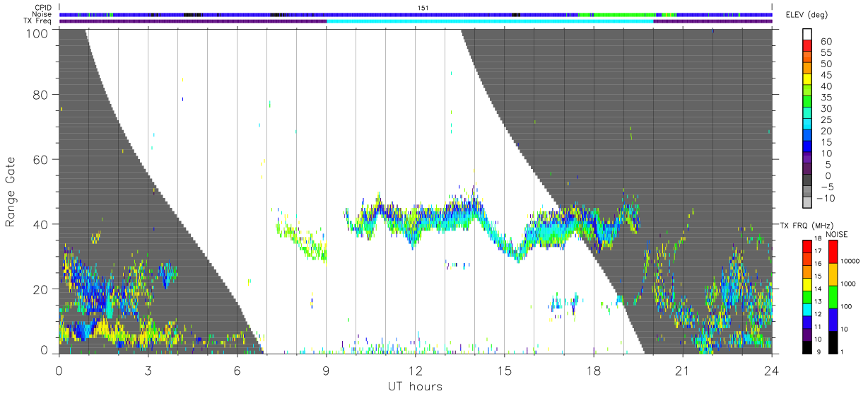Click the 35 label on ELEV colorbar

(826, 98)
